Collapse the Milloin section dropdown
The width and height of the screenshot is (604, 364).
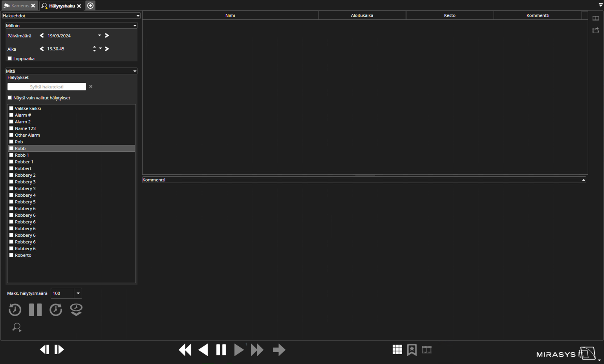coord(135,26)
